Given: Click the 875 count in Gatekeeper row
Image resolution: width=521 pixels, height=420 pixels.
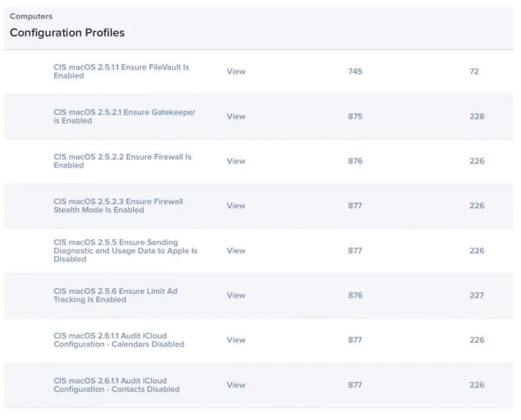Looking at the screenshot, I should point(355,116).
